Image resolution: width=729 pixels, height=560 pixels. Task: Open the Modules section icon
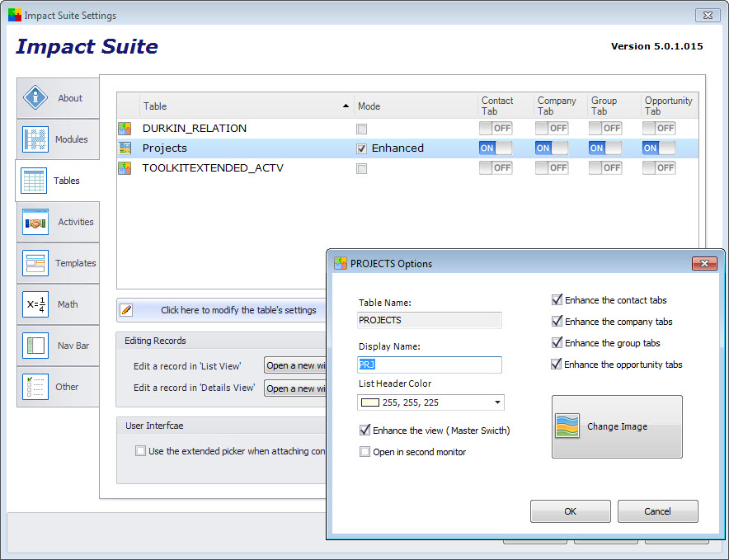35,139
